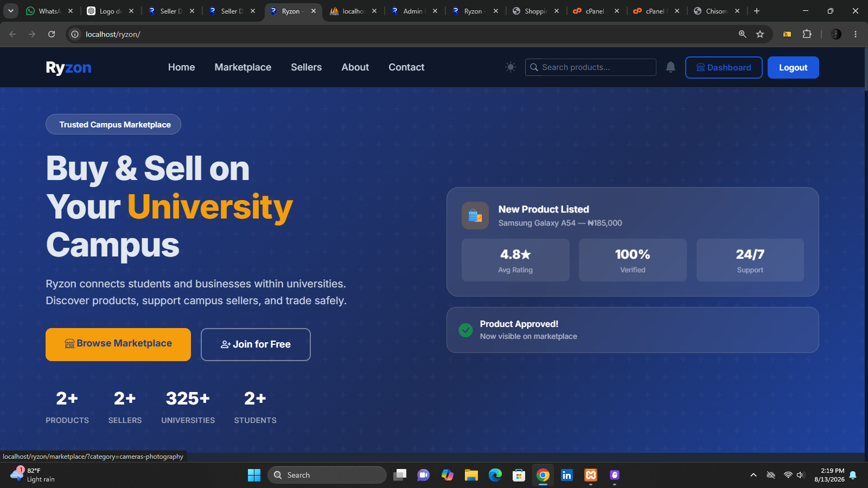Open LinkedIn from the taskbar
This screenshot has width=868, height=488.
coord(567,475)
